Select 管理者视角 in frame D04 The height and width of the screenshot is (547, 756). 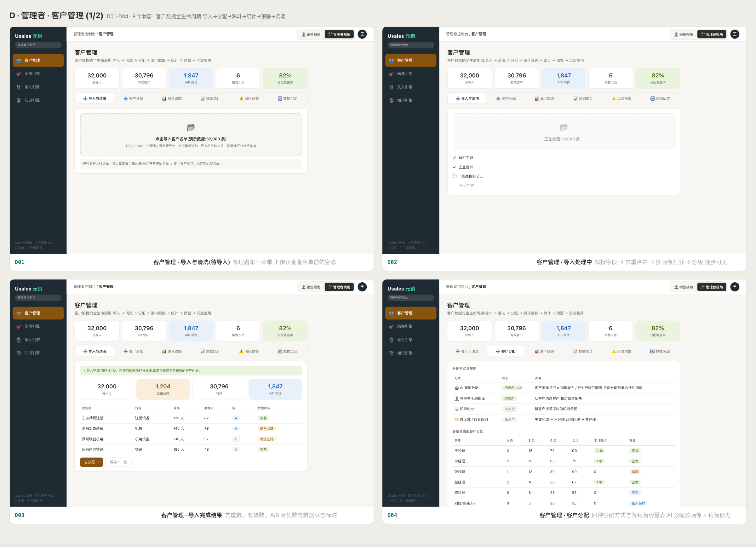click(712, 287)
